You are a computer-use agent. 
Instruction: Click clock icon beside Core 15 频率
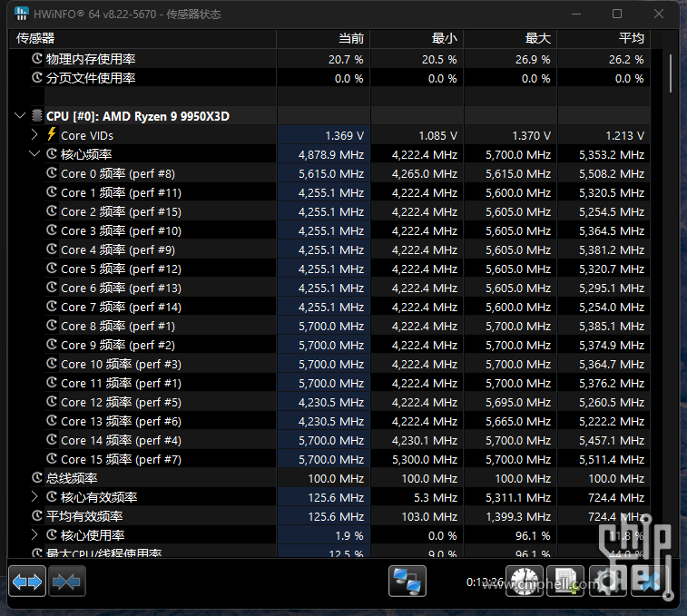[52, 458]
